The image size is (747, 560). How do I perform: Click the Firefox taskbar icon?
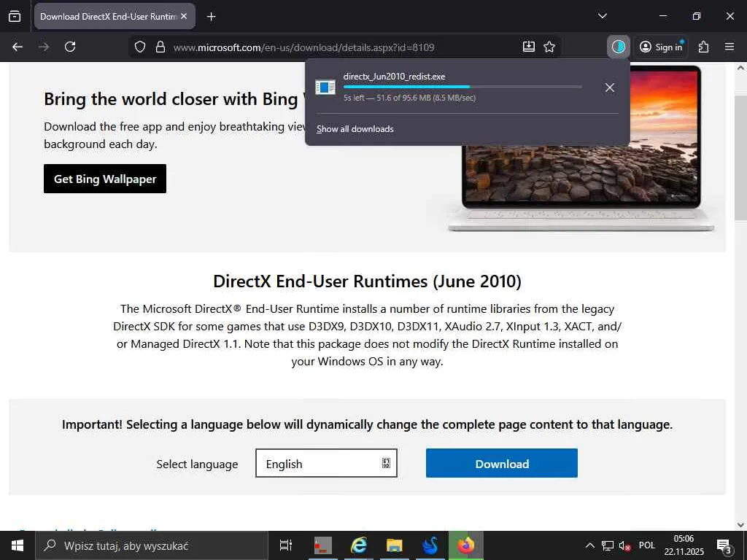(x=466, y=545)
